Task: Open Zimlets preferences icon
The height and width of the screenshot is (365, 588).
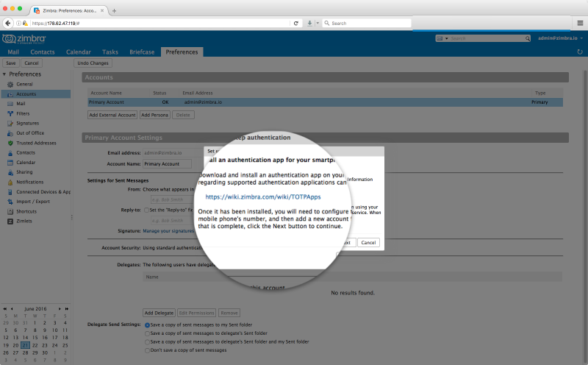Action: point(10,222)
